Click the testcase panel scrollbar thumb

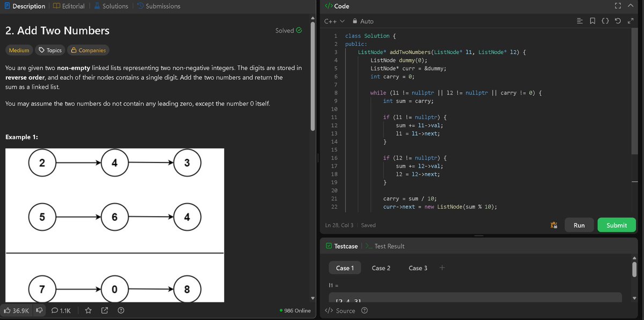634,270
